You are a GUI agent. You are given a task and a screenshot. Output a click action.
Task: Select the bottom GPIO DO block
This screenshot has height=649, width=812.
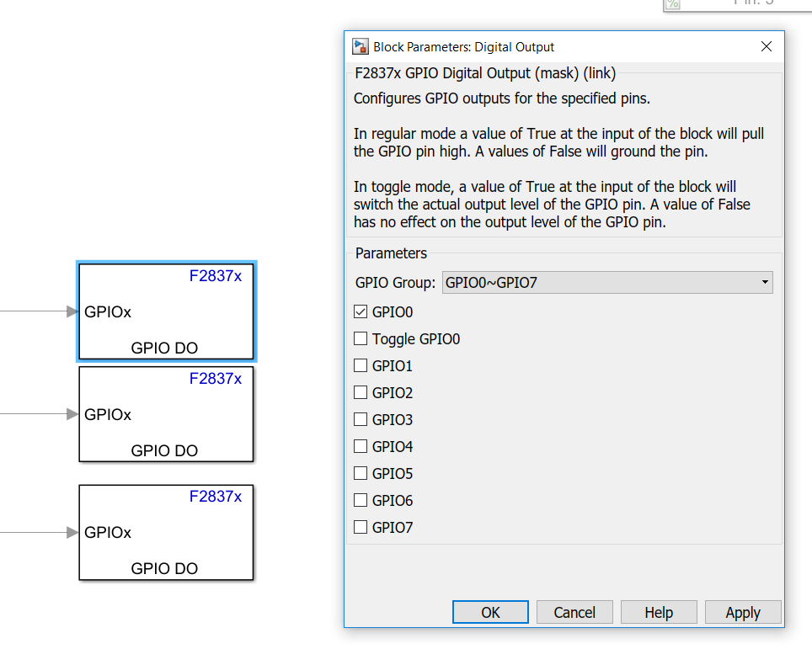[x=166, y=532]
